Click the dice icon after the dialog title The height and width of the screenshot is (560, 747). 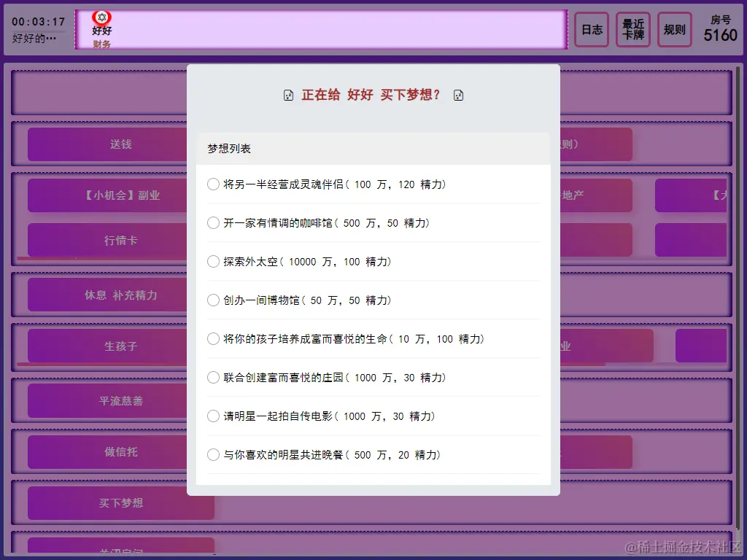point(458,96)
